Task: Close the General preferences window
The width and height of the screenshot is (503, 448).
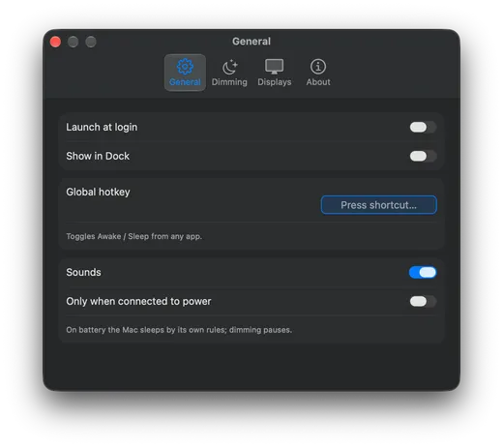Action: [55, 42]
